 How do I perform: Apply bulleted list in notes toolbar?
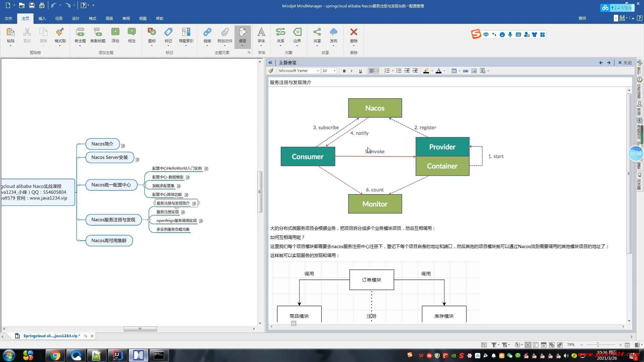point(398,71)
